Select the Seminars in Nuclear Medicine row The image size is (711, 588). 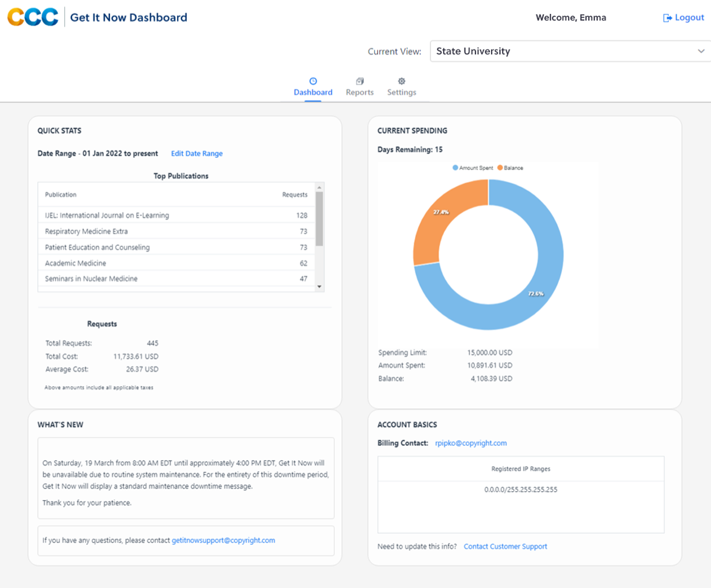coord(176,279)
